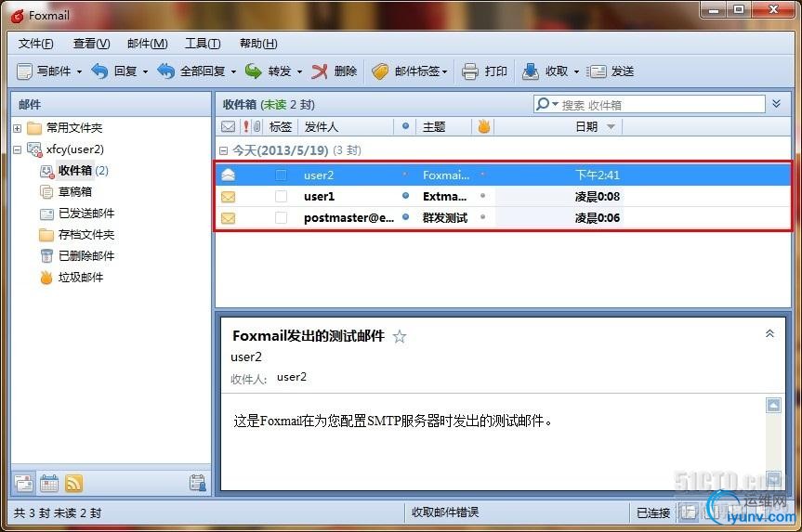Click the Reply (回复) arrow icon

click(x=99, y=71)
